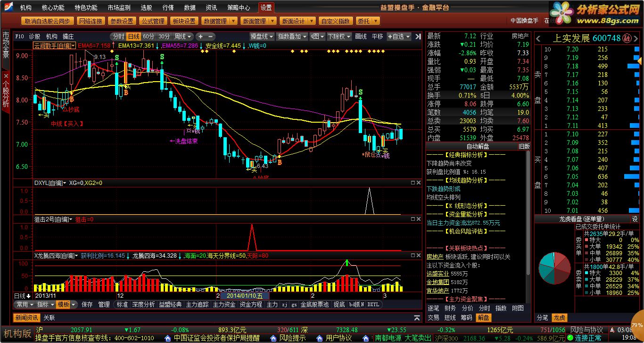644x343 pixels.
Task: Switch chart period to 30分
Action: point(164,36)
